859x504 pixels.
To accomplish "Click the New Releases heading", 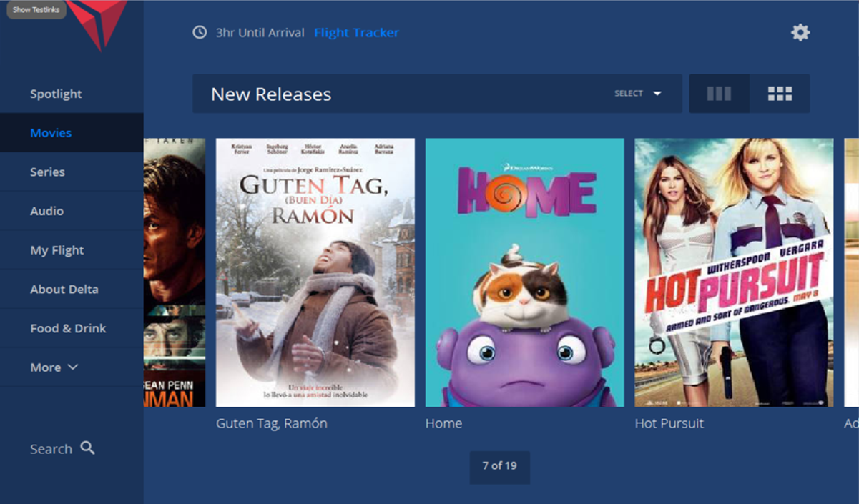I will [271, 94].
